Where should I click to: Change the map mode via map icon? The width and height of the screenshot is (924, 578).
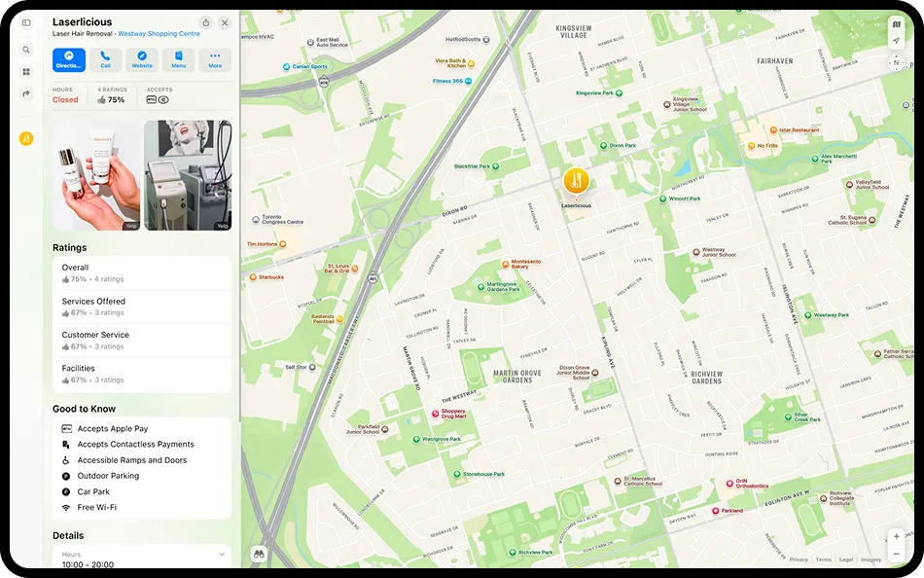point(897,24)
